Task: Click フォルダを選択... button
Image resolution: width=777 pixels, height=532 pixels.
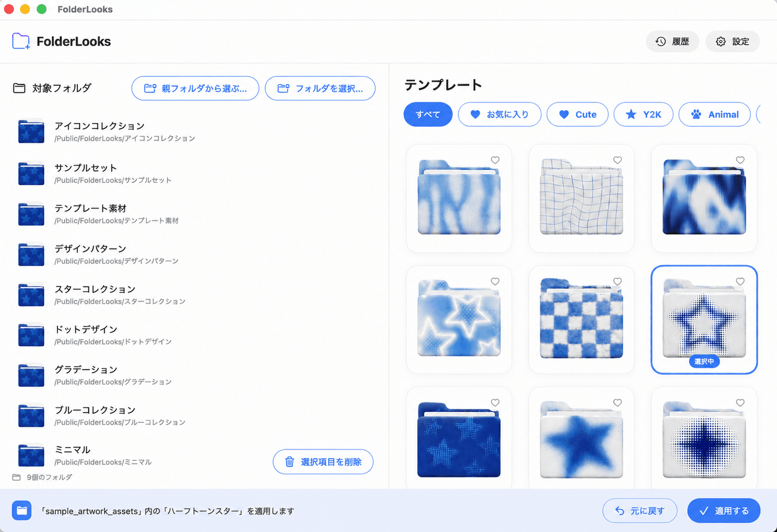Action: point(320,89)
